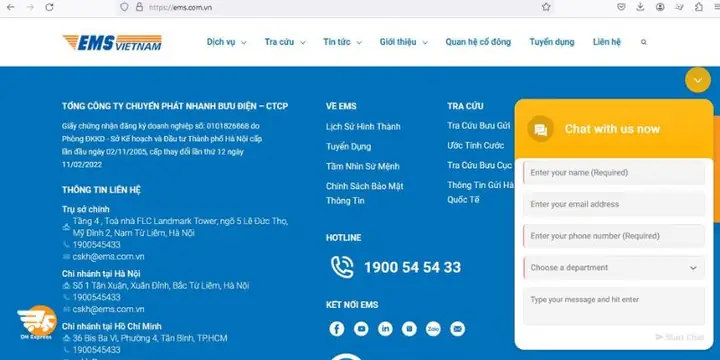Open the extensions puzzle icon
Viewport: 720px width, 360px height.
pyautogui.click(x=698, y=7)
